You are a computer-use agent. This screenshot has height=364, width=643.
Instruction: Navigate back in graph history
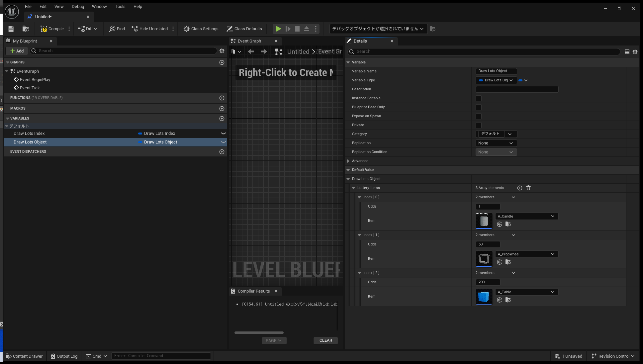coord(251,51)
